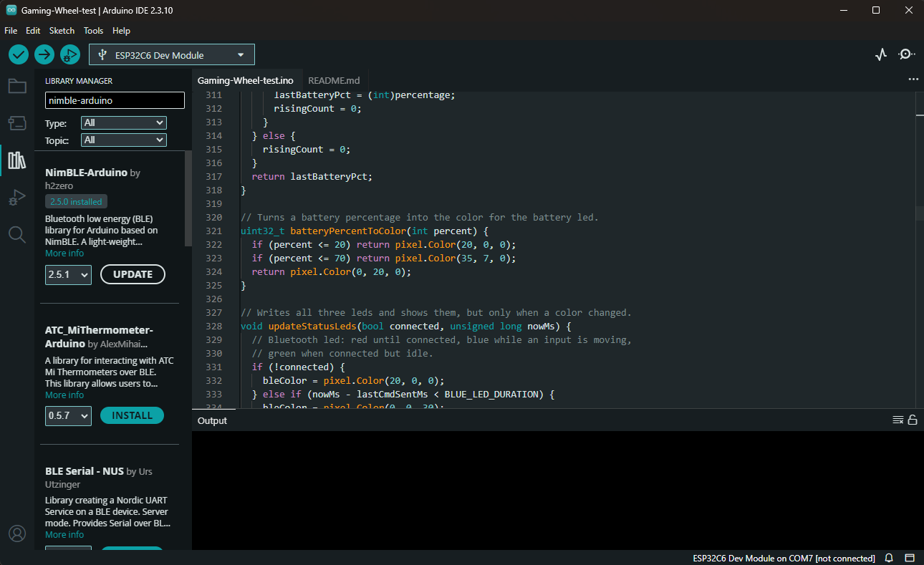Open the account profile icon
The height and width of the screenshot is (565, 924).
coord(17,533)
